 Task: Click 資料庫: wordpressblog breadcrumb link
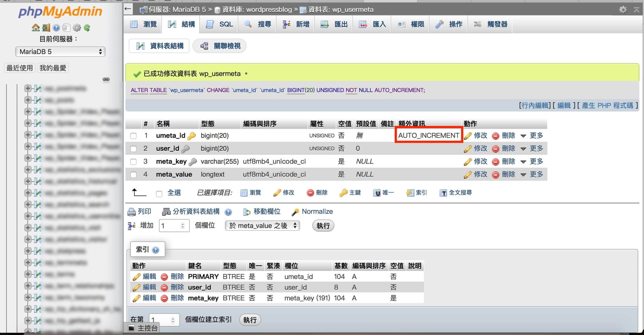point(257,10)
